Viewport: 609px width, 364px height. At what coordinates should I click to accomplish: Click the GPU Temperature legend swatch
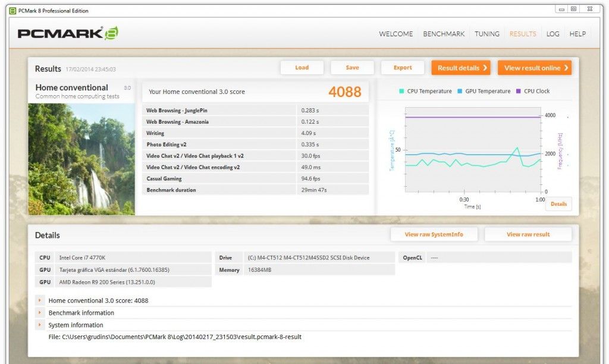pos(460,91)
